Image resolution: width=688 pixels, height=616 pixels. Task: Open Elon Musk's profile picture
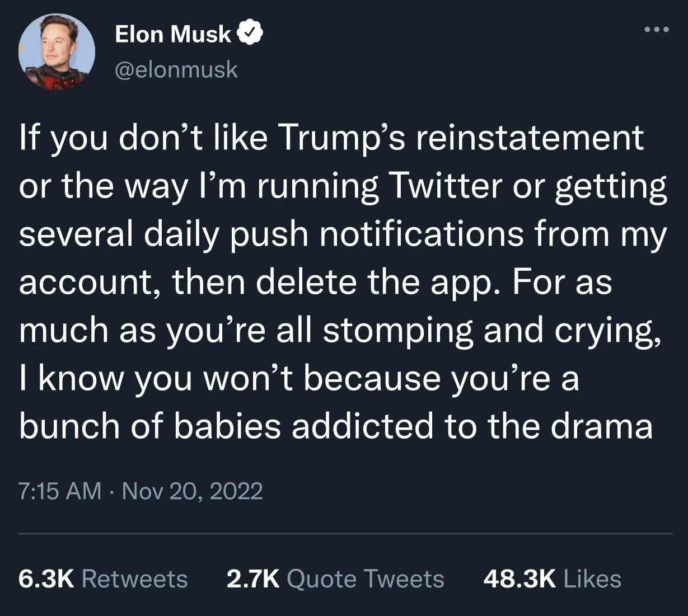click(x=57, y=51)
